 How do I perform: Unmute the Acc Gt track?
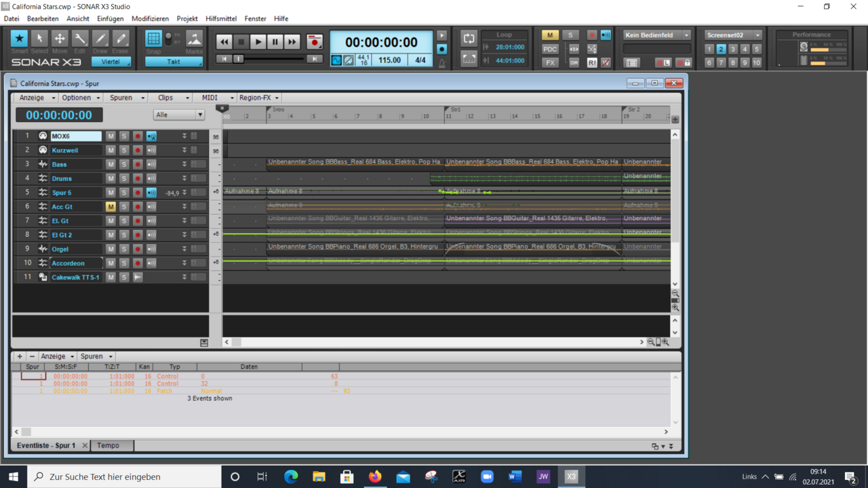(x=111, y=207)
